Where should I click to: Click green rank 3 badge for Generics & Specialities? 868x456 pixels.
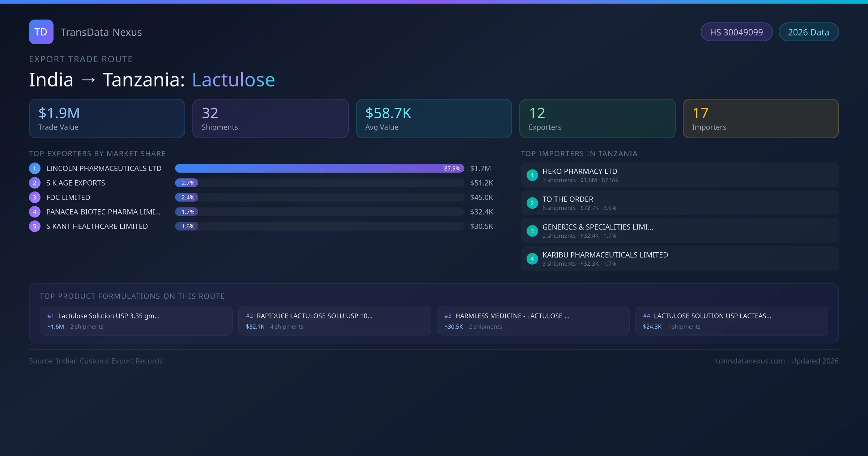532,231
